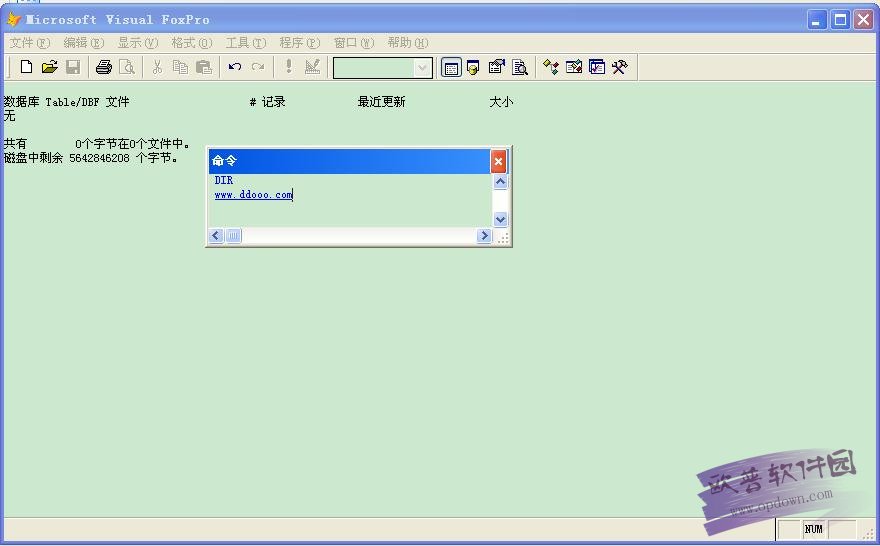Image resolution: width=880 pixels, height=546 pixels.
Task: Open the Properties window icon
Action: tap(497, 67)
